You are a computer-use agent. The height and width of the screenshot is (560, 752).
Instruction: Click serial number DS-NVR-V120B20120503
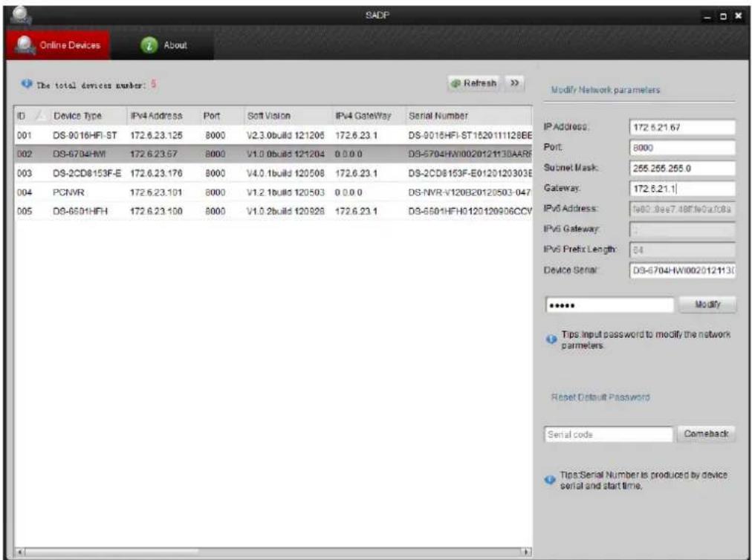470,192
